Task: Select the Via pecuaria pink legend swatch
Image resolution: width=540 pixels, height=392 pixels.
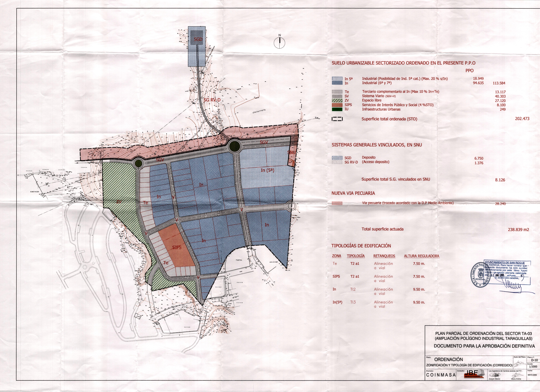Action: coord(337,203)
